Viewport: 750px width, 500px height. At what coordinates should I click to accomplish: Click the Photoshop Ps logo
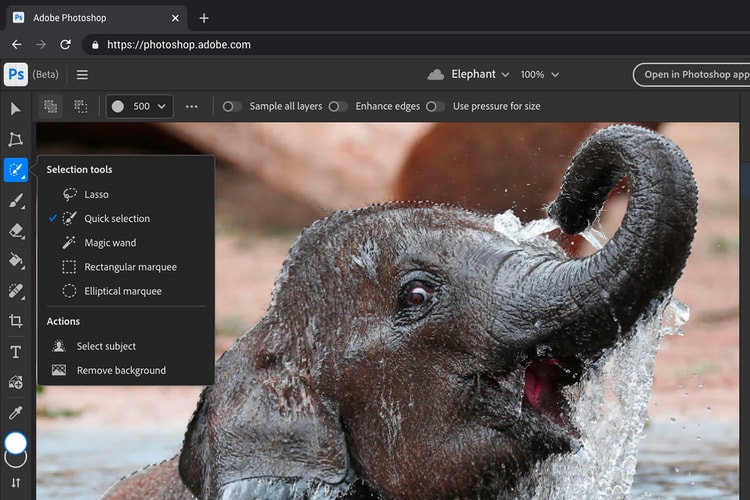pos(16,74)
